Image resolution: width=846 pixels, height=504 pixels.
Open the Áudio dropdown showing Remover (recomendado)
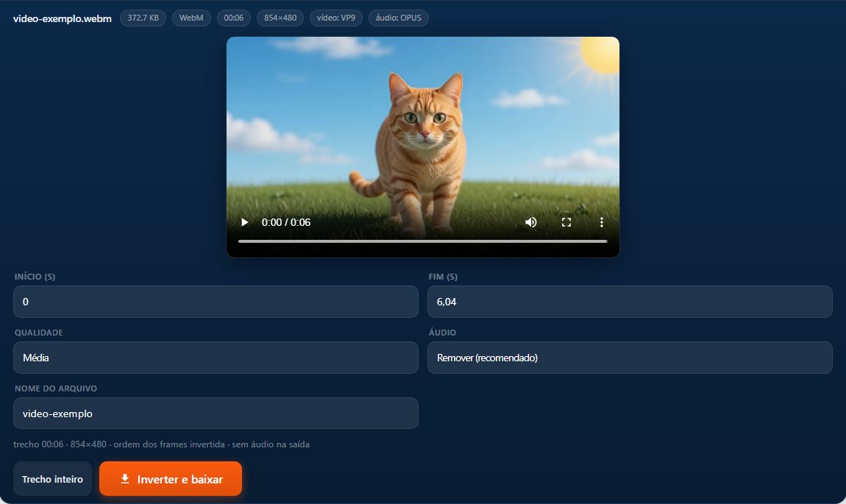pos(630,358)
